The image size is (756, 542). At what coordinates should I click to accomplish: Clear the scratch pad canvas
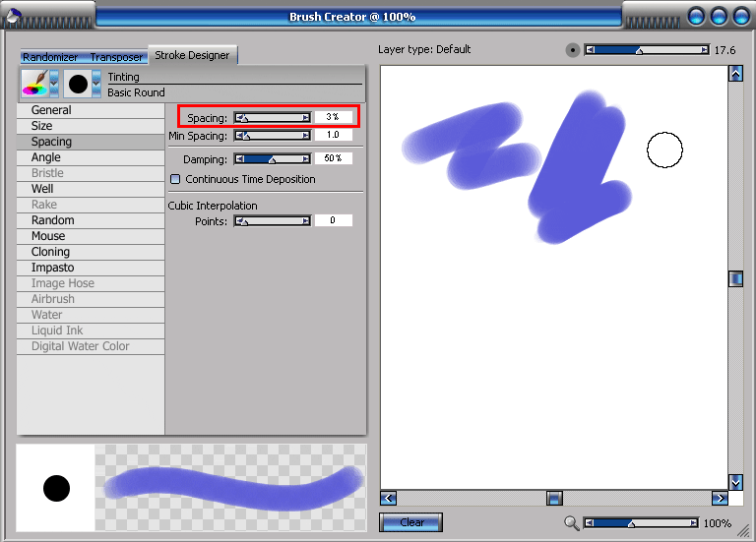410,522
